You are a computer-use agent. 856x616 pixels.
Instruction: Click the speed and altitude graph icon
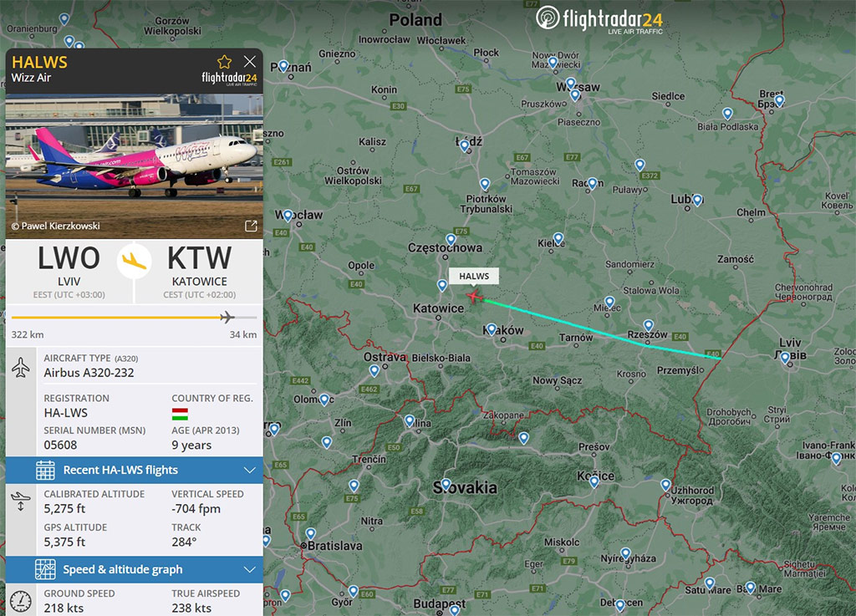pos(45,569)
